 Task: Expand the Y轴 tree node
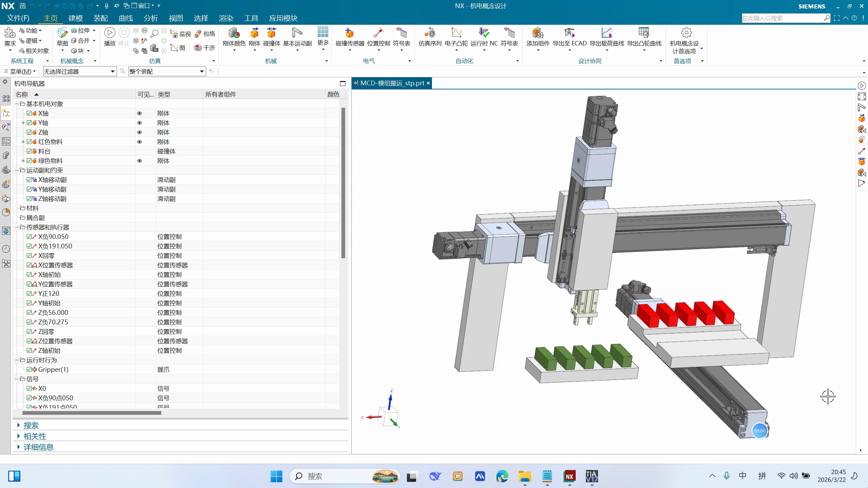click(23, 123)
